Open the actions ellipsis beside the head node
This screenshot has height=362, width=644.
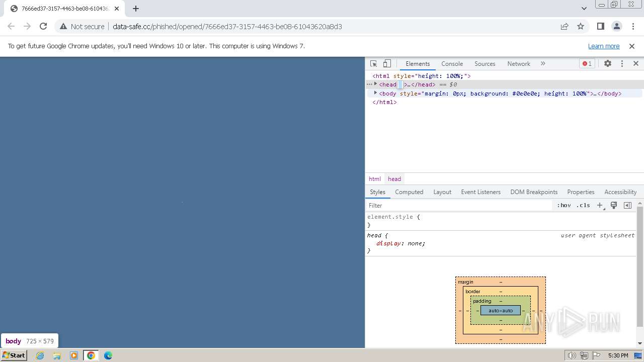pyautogui.click(x=369, y=84)
